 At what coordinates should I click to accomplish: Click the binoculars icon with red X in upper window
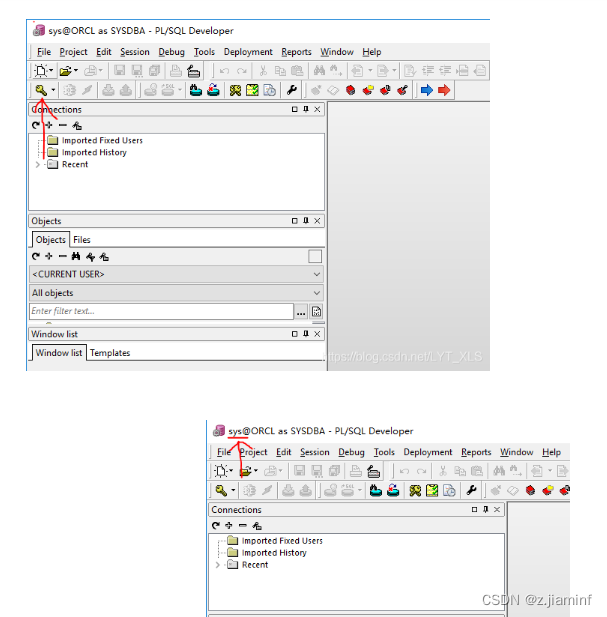[x=213, y=90]
